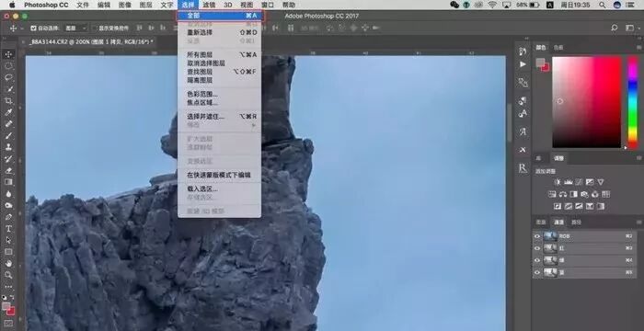
Task: Open the Channels panel options menu
Action: point(639,223)
